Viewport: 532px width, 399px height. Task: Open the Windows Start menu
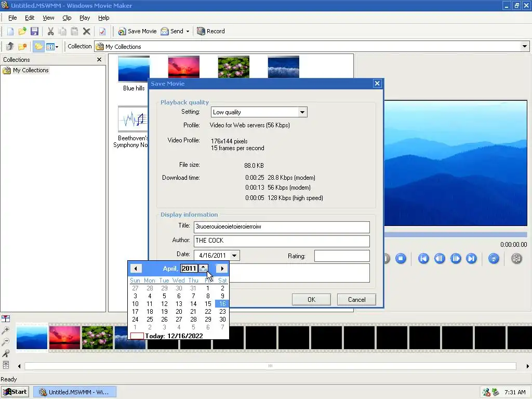[x=15, y=392]
